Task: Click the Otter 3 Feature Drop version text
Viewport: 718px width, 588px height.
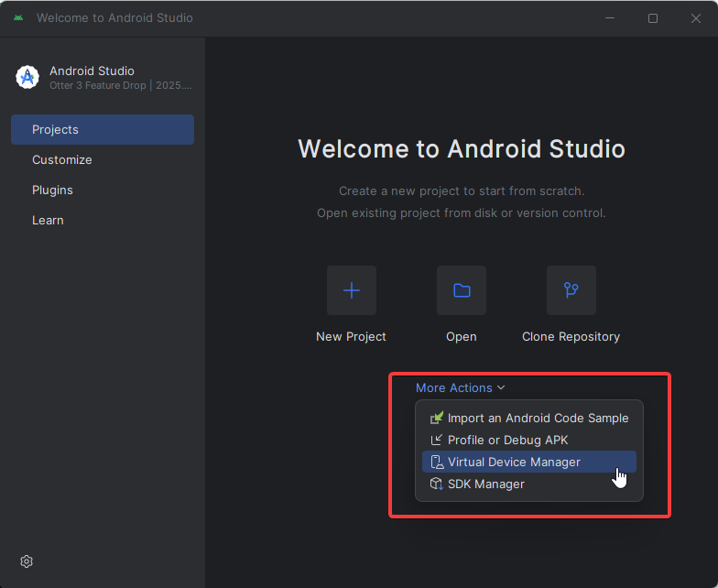Action: pyautogui.click(x=121, y=86)
